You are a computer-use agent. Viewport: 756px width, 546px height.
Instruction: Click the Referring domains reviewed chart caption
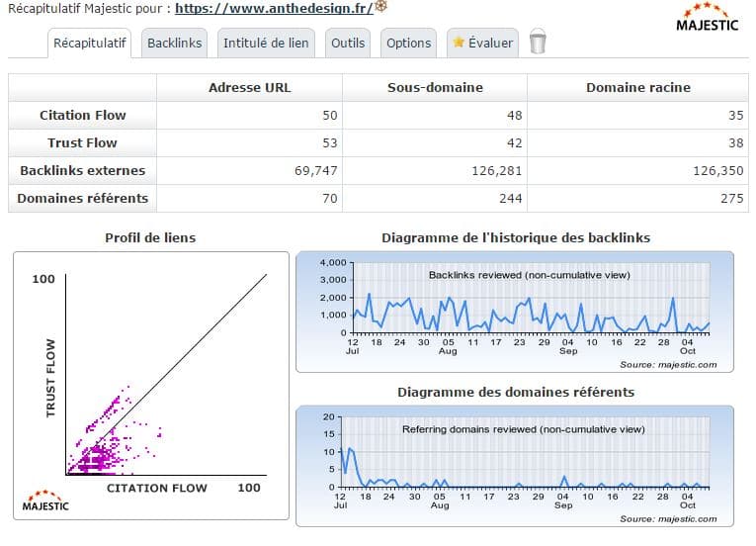pos(524,429)
